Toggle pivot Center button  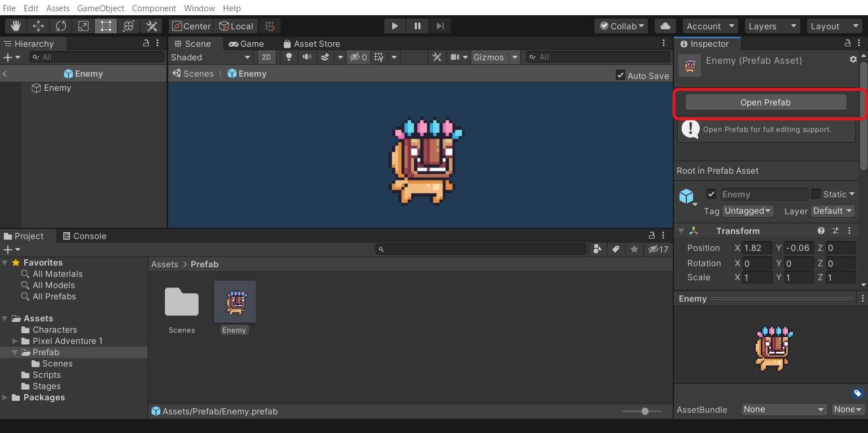click(191, 26)
